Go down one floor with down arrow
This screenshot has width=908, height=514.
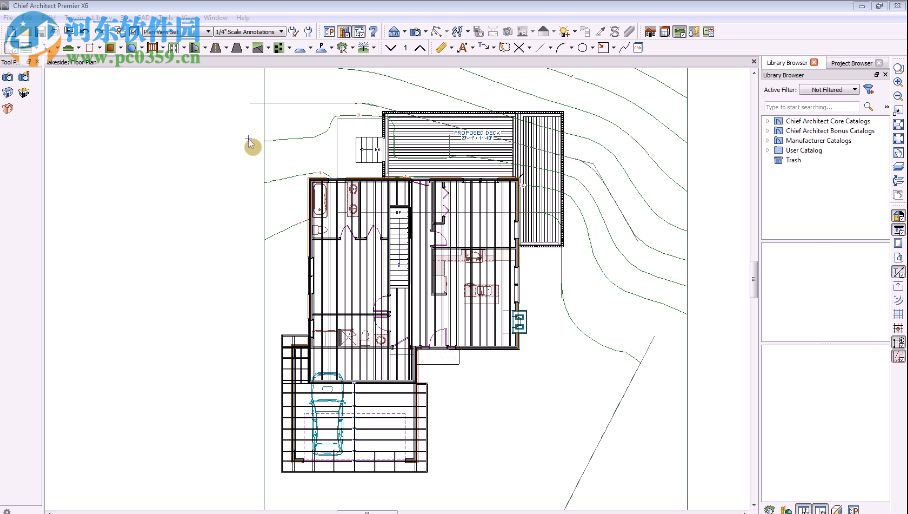(x=391, y=48)
